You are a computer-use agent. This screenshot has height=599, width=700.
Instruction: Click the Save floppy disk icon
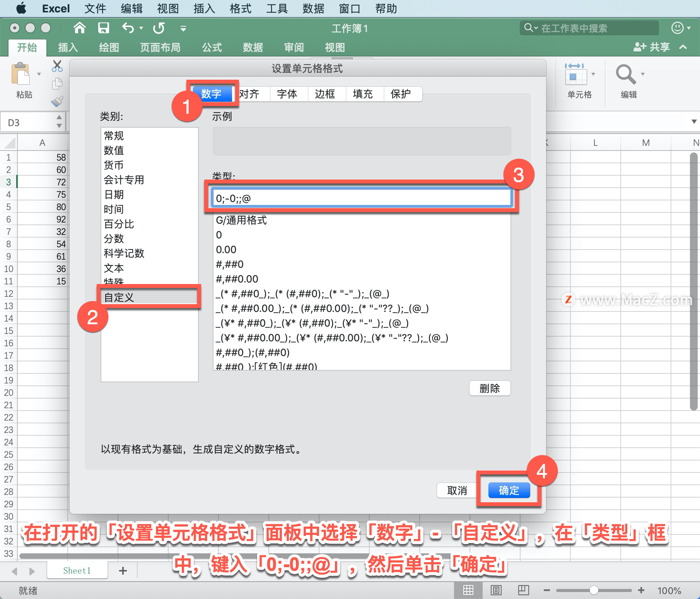coord(103,28)
